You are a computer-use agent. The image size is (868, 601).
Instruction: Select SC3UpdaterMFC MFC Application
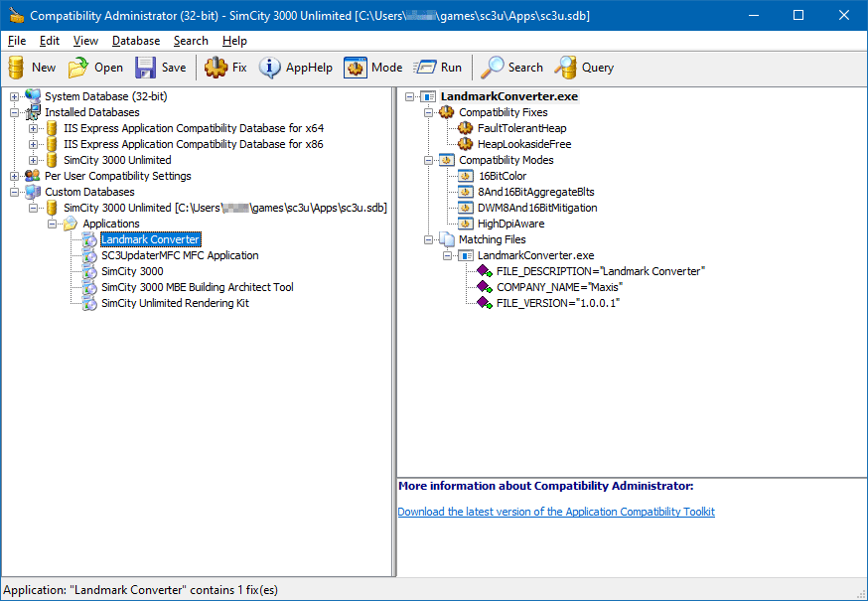(x=180, y=256)
